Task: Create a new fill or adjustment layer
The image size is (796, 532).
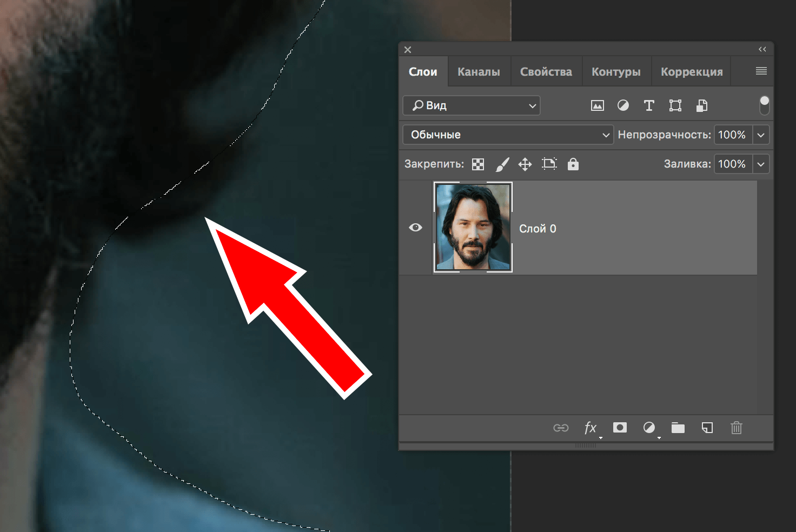Action: click(649, 428)
